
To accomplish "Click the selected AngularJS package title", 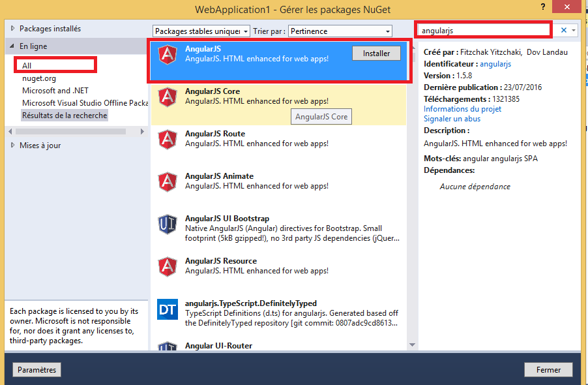I will (203, 49).
